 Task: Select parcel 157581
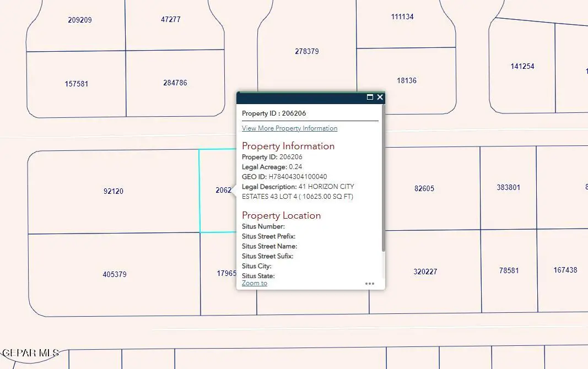coord(76,84)
